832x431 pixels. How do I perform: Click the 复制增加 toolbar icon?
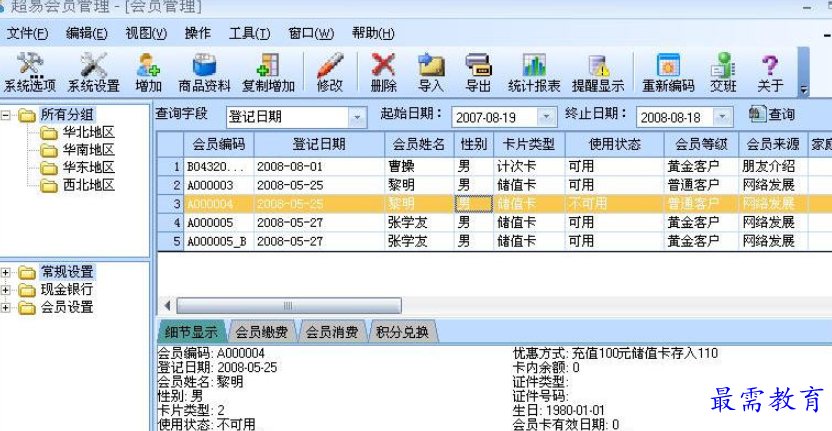(x=268, y=73)
